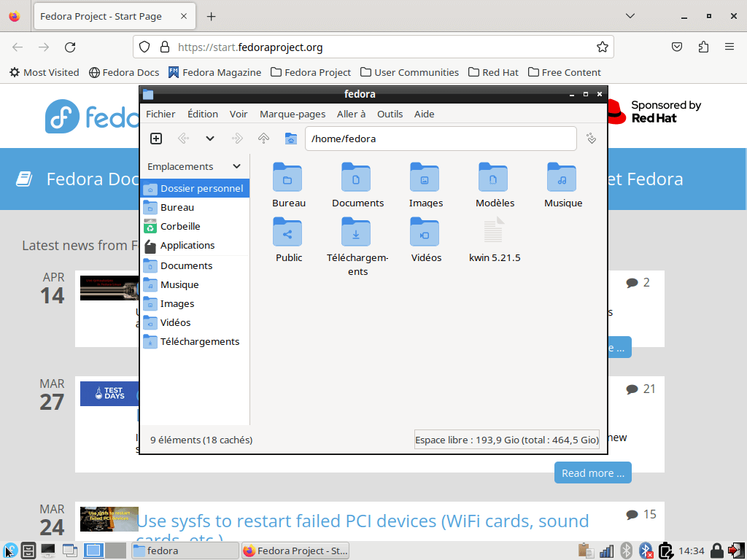Screen dimensions: 747x560
Task: Select Documents in the sidebar
Action: (195, 265)
